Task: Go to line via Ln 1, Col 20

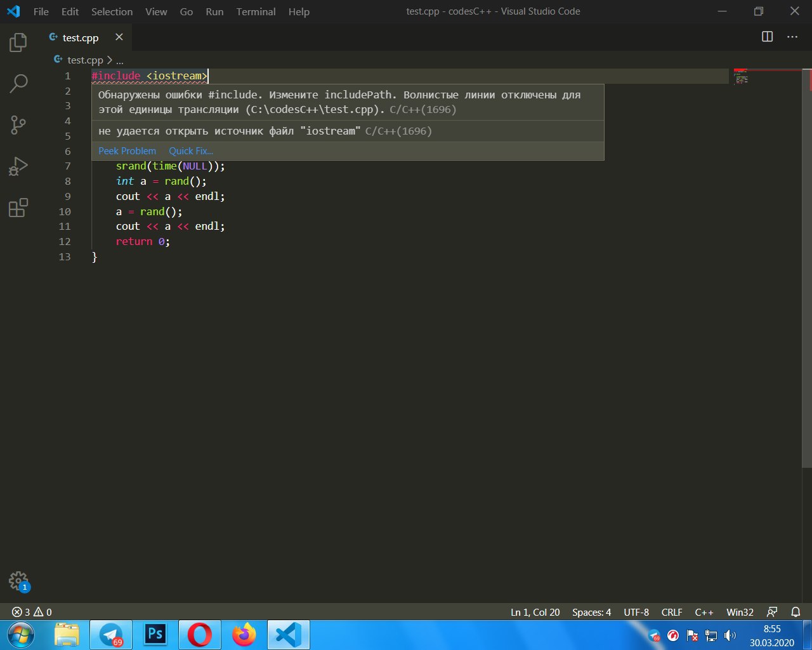Action: click(x=535, y=612)
